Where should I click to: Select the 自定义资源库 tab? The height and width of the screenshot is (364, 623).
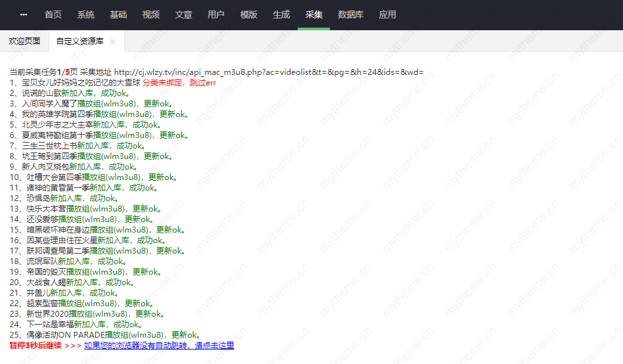[x=80, y=41]
